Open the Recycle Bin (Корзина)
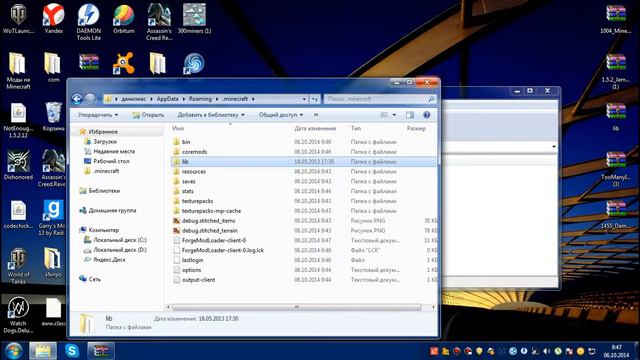Viewport: 640px width, 360px height. point(53,116)
